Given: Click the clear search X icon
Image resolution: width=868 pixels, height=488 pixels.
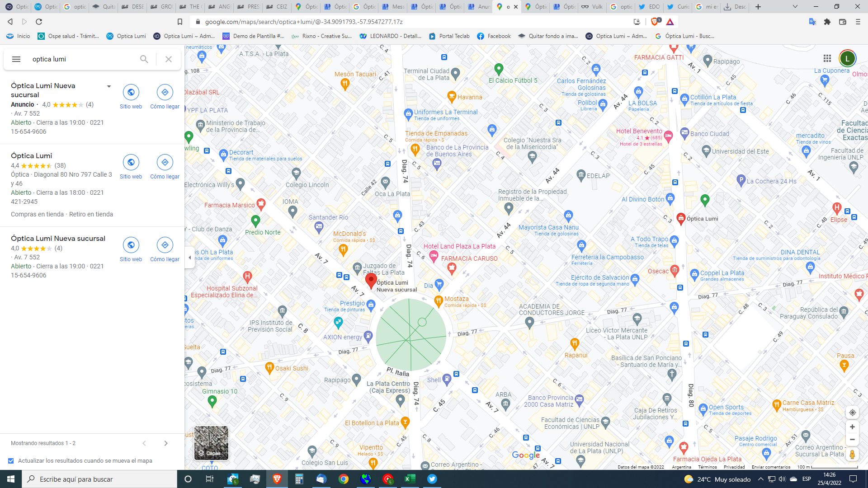Looking at the screenshot, I should coord(169,59).
